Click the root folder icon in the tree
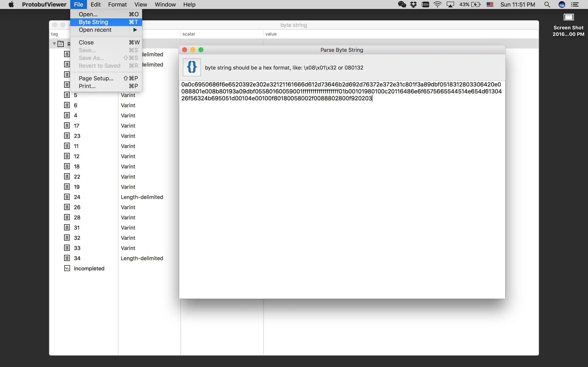This screenshot has height=367, width=588. [x=61, y=44]
